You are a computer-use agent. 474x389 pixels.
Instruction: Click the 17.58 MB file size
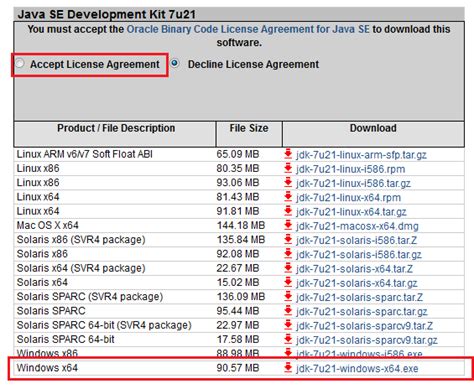point(238,340)
